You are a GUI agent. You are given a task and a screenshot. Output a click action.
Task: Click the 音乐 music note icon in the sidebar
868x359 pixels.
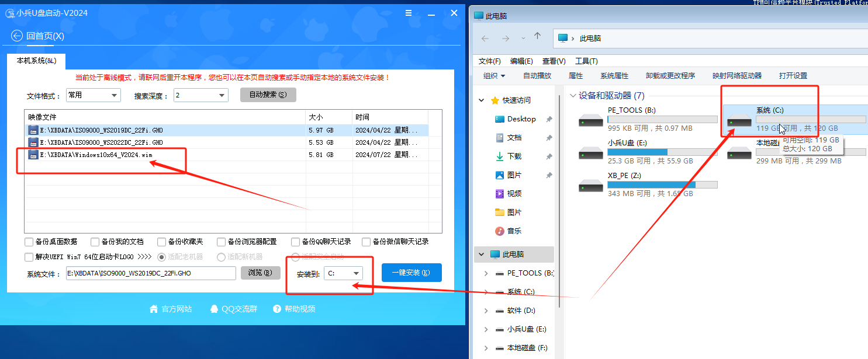point(500,231)
